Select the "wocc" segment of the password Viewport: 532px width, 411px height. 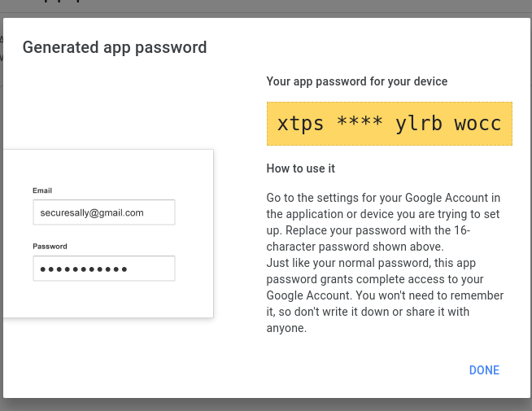point(478,125)
